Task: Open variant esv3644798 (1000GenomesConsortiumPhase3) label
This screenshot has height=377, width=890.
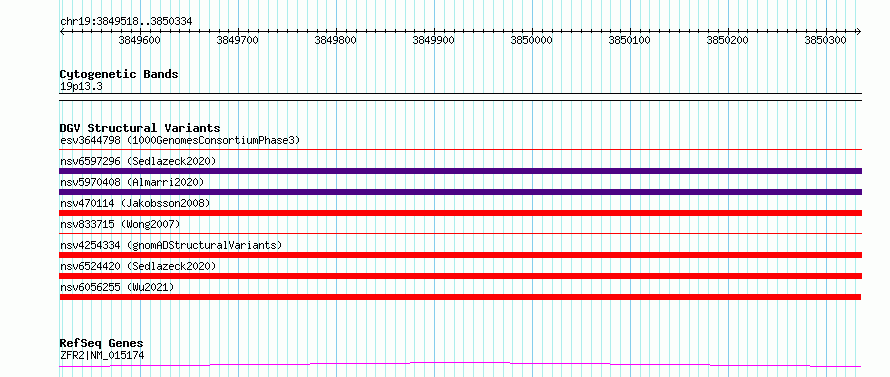Action: coord(180,140)
